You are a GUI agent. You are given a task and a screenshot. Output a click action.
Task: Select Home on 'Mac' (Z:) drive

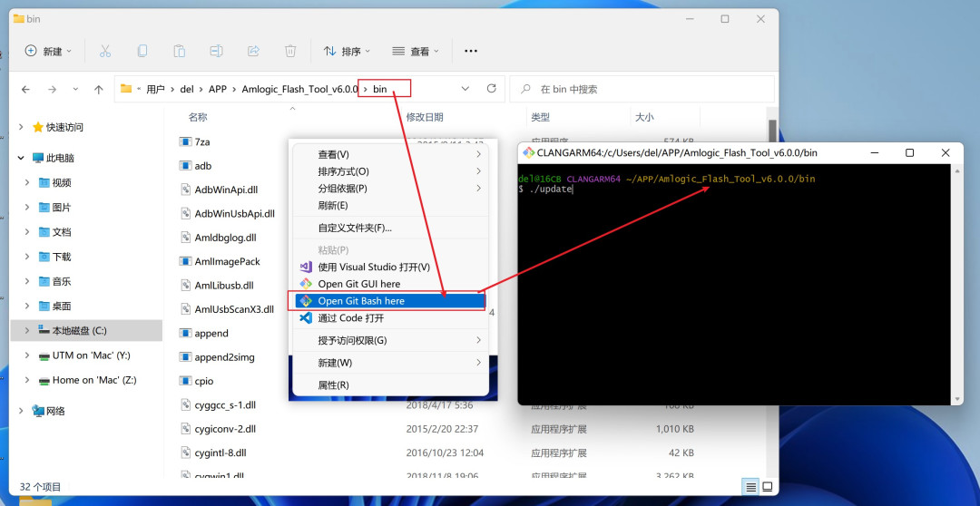click(x=87, y=380)
